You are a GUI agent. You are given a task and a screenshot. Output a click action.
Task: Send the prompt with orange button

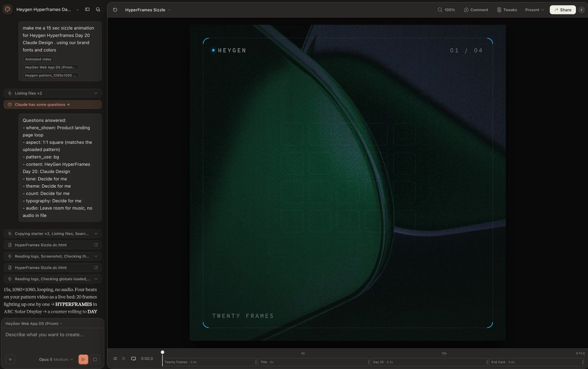click(x=83, y=359)
